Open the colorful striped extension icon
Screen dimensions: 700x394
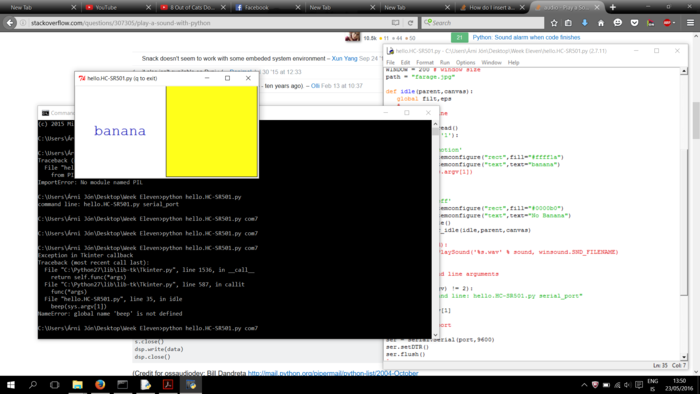(x=650, y=23)
